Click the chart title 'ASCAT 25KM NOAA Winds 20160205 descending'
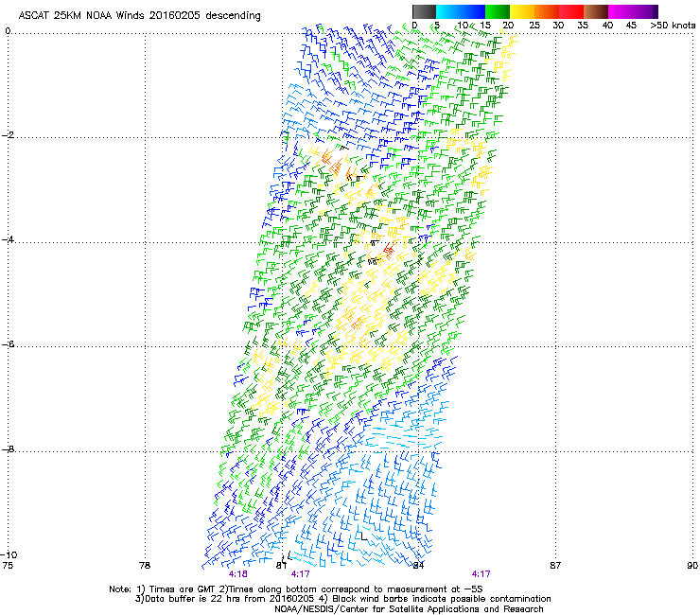Viewport: 700px width, 615px height. [x=140, y=16]
